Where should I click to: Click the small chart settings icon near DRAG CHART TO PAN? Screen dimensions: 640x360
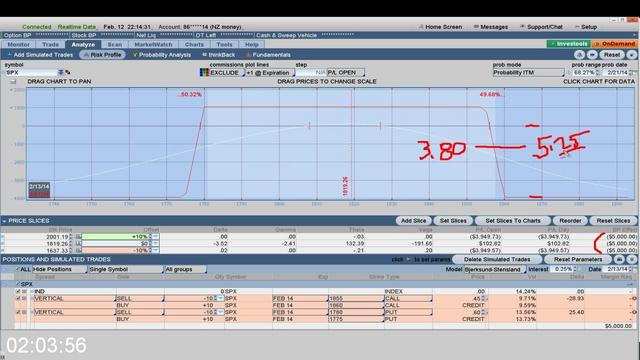pos(13,81)
